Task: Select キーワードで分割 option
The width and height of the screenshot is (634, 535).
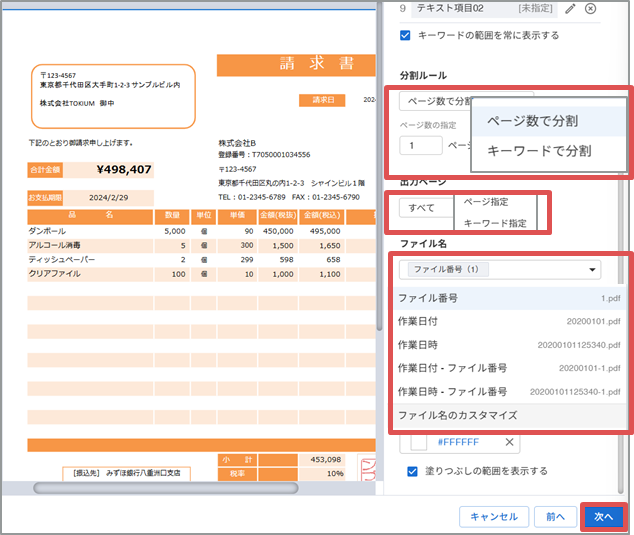Action: [x=538, y=151]
